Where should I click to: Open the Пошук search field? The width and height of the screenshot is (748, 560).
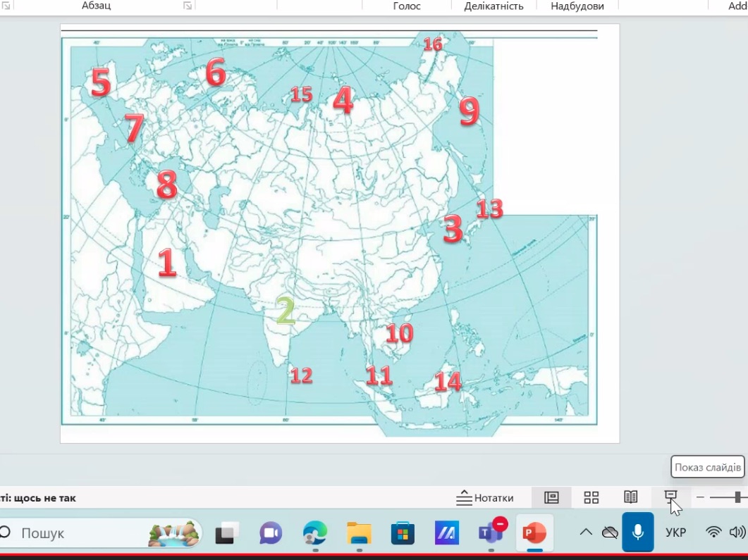point(42,533)
